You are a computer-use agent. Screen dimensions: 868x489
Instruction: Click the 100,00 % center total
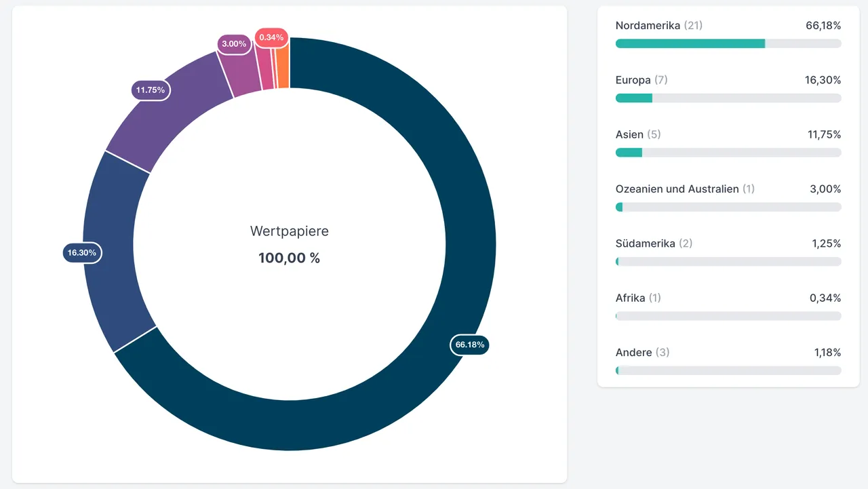[290, 258]
